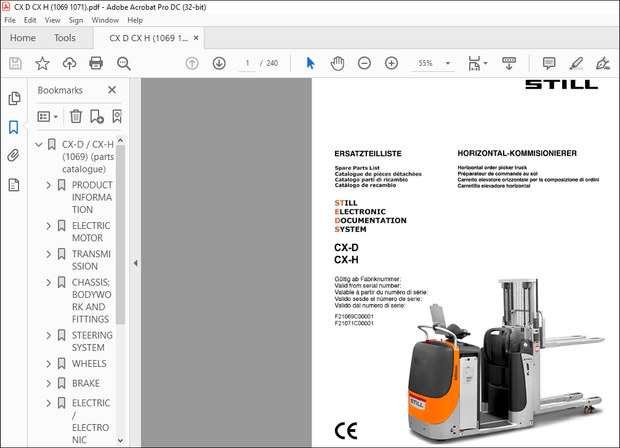The width and height of the screenshot is (620, 448).
Task: Expand CHASSIS; BODYWORK AND FITTINGS bookmark
Action: point(48,283)
